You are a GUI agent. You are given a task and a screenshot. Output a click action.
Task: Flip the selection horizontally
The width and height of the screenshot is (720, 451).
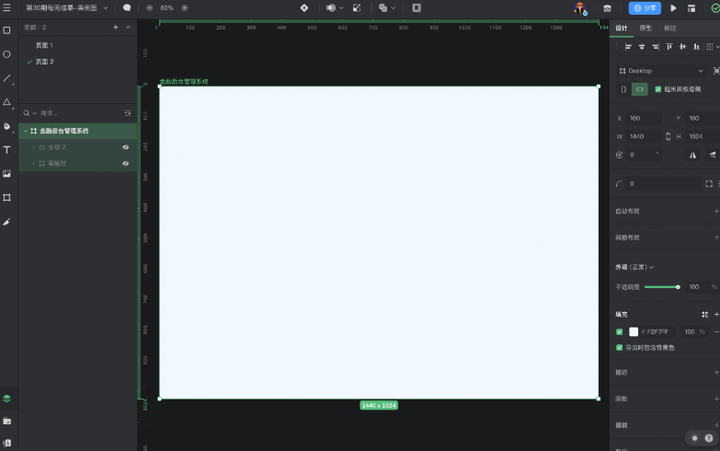(692, 155)
